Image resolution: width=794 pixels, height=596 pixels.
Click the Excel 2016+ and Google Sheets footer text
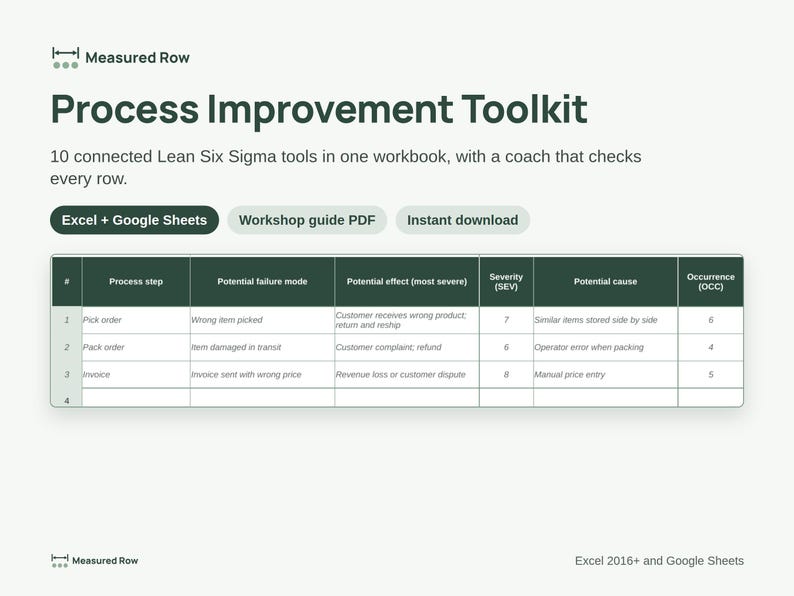pyautogui.click(x=659, y=561)
